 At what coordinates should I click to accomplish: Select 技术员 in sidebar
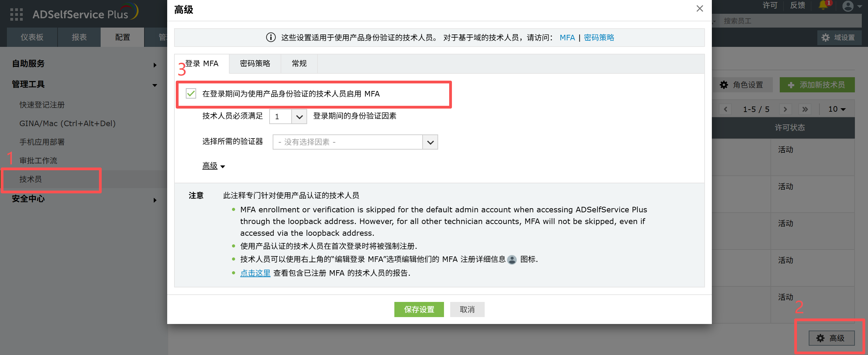coord(31,179)
